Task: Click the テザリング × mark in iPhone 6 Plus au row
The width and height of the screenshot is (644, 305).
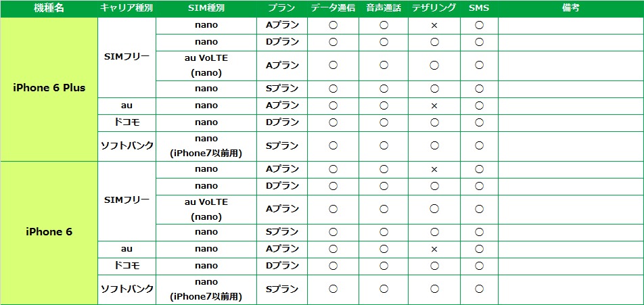Action: [x=434, y=105]
